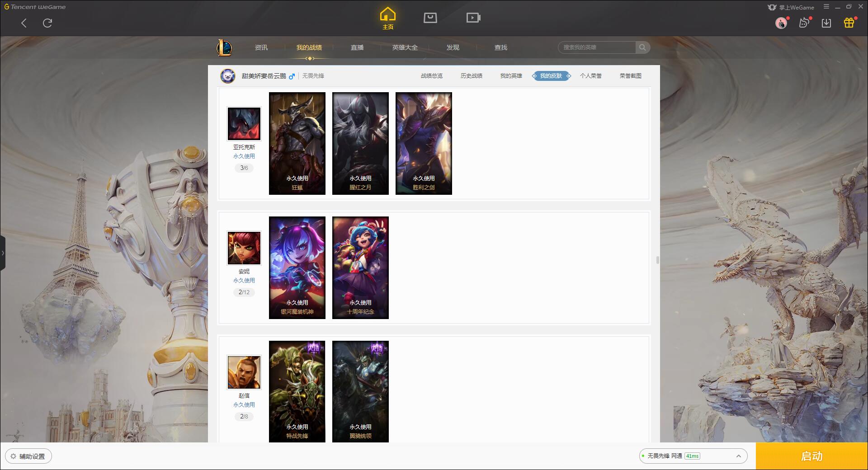This screenshot has height=470, width=868.
Task: Click the summoner name 甜美娇妻岳云鹏
Action: click(x=264, y=76)
